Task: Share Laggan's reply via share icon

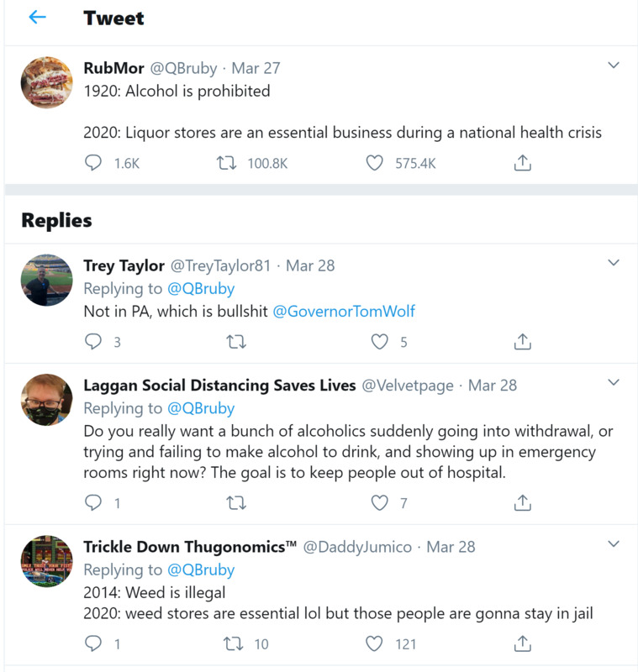Action: click(x=522, y=503)
